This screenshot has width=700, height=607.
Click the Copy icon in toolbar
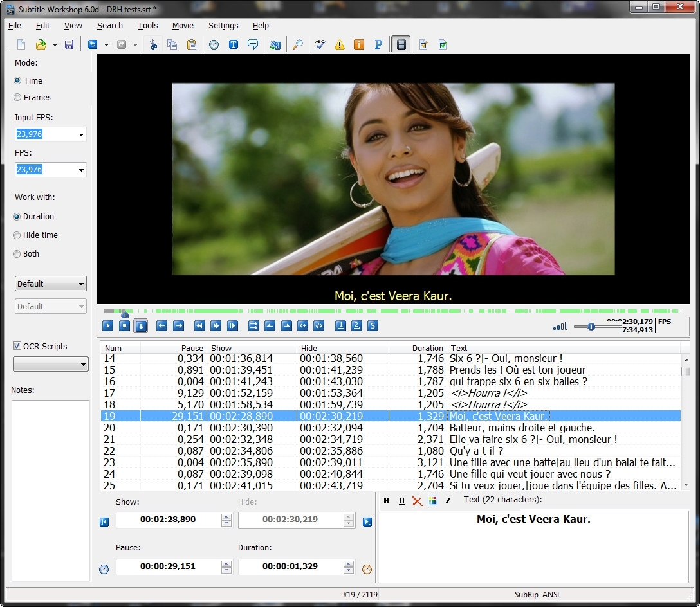pyautogui.click(x=172, y=44)
